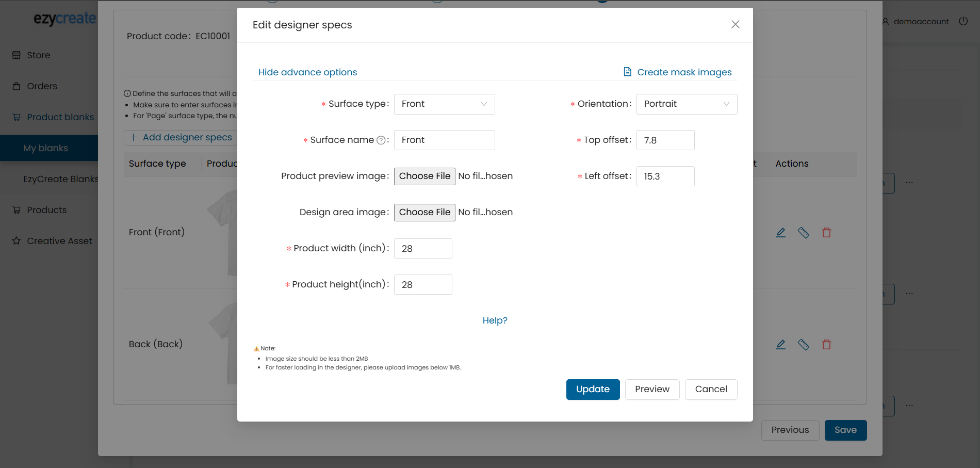
Task: Go to Store in the sidebar
Action: pyautogui.click(x=38, y=55)
